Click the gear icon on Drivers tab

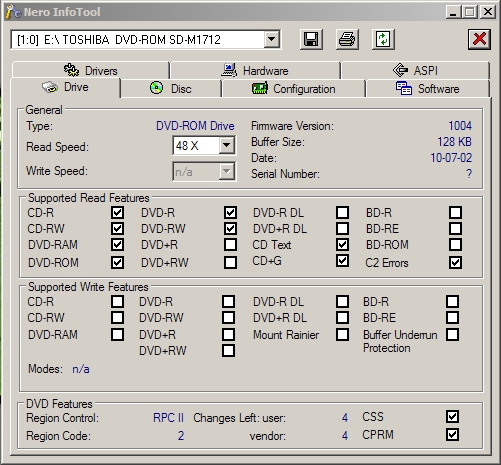71,70
